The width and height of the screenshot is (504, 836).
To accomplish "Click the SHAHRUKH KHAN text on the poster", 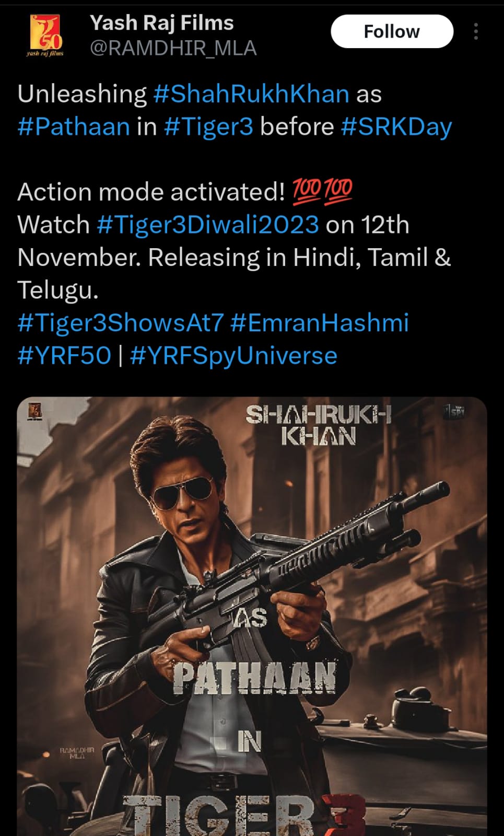I will tap(318, 425).
